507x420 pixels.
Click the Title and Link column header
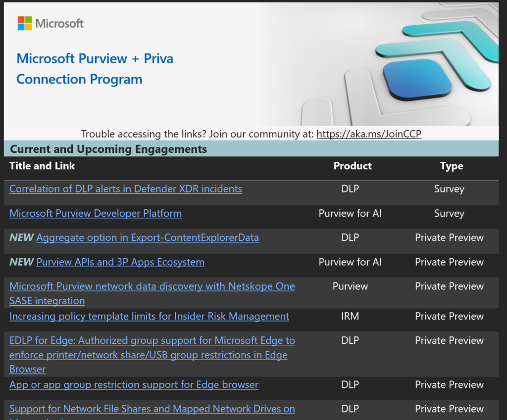(42, 166)
